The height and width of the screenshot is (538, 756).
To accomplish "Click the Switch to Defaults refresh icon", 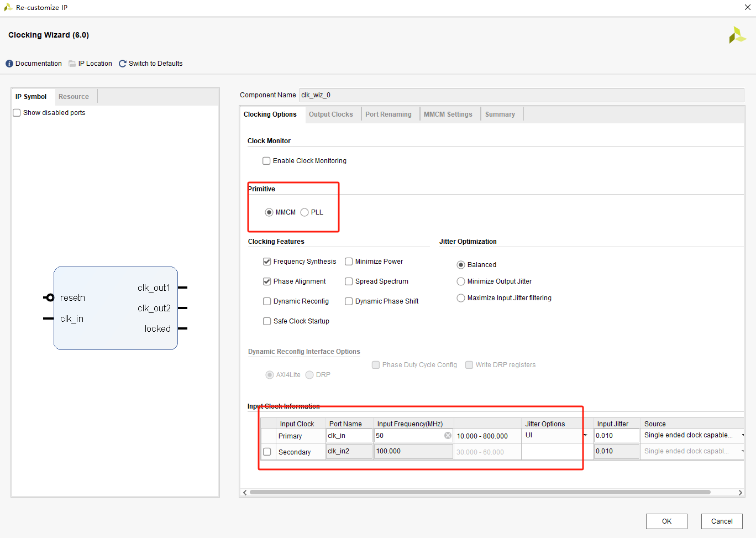I will 123,64.
